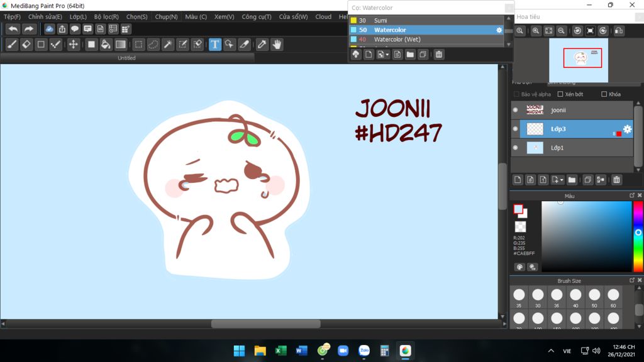Viewport: 644px width, 362px height.
Task: Toggle the transparent color swatch
Action: pos(520,226)
